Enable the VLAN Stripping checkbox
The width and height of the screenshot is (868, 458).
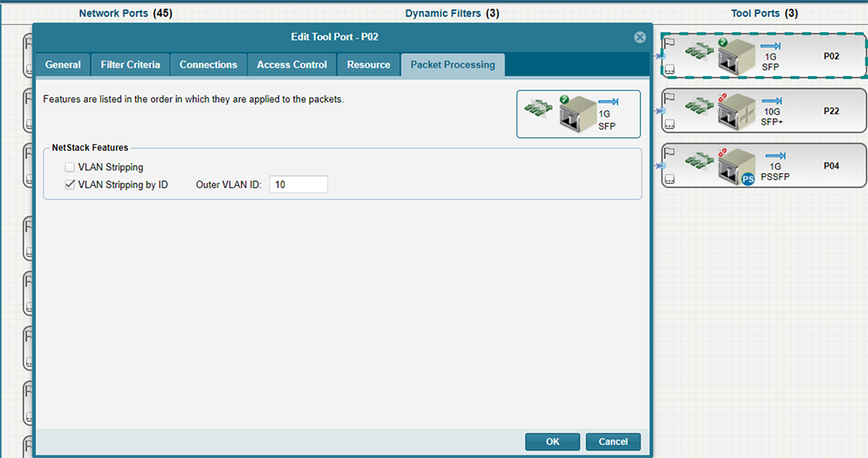(x=70, y=167)
